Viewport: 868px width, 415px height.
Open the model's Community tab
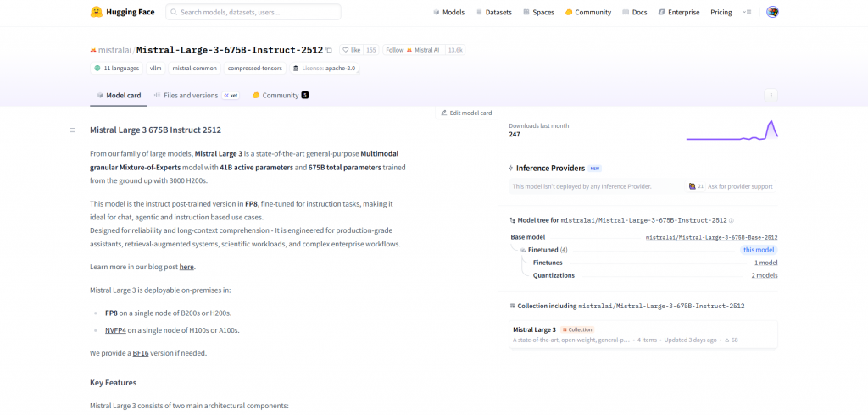click(x=280, y=96)
